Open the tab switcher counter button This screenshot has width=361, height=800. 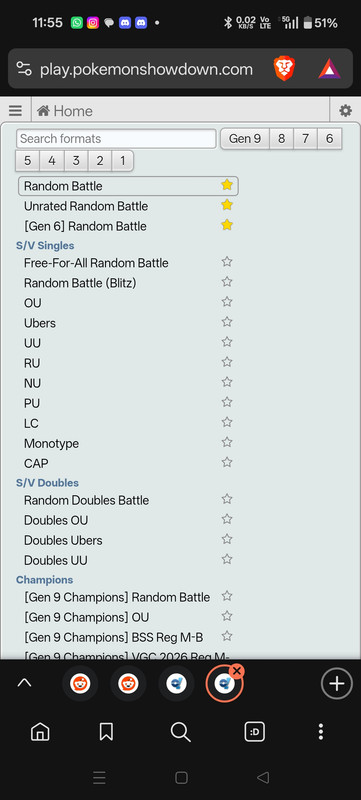[x=255, y=732]
